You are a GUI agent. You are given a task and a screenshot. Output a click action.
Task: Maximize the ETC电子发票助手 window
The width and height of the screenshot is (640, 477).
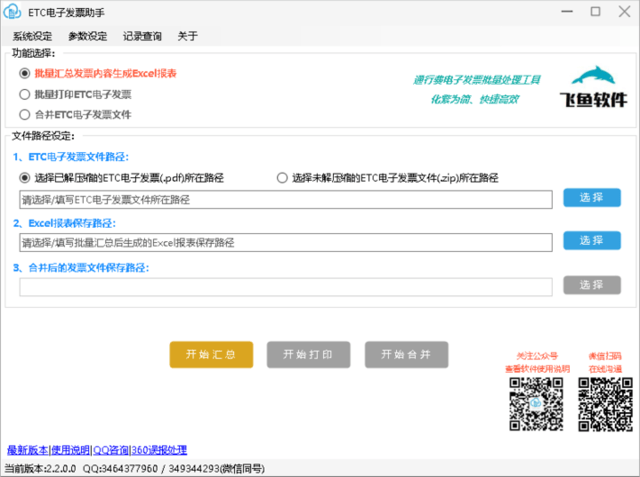(x=596, y=12)
